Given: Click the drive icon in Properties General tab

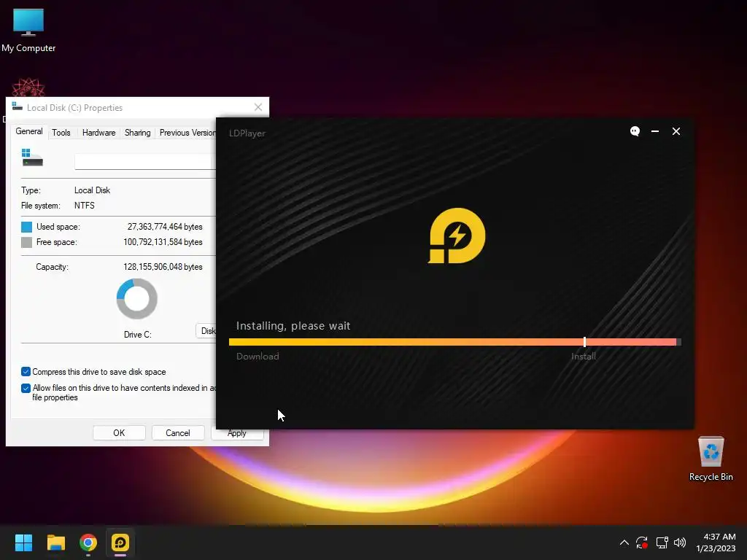Looking at the screenshot, I should pos(32,157).
